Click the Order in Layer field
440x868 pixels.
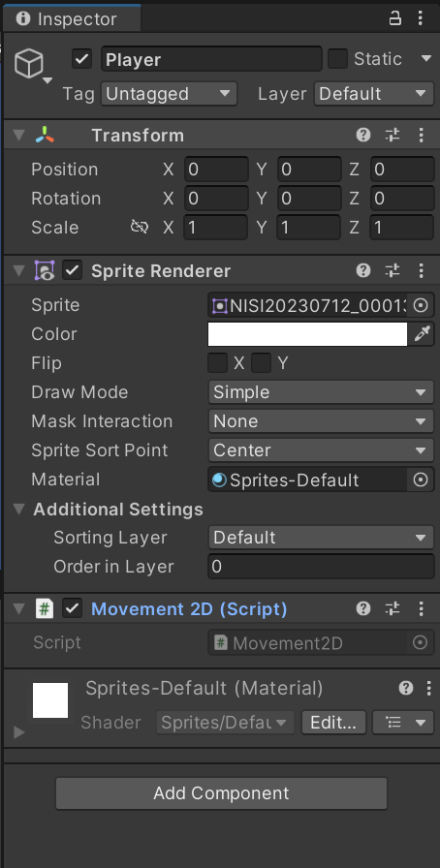(x=321, y=567)
